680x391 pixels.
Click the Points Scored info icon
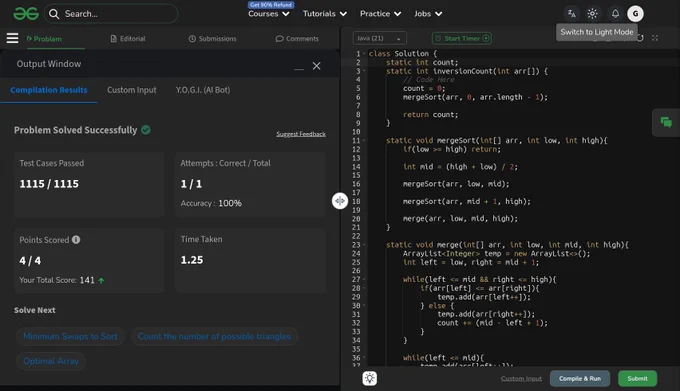click(76, 240)
